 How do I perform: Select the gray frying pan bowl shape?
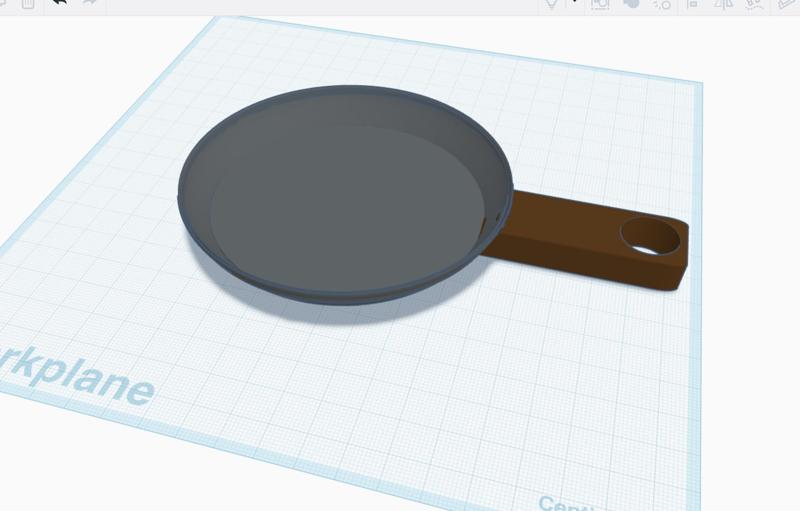(345, 195)
